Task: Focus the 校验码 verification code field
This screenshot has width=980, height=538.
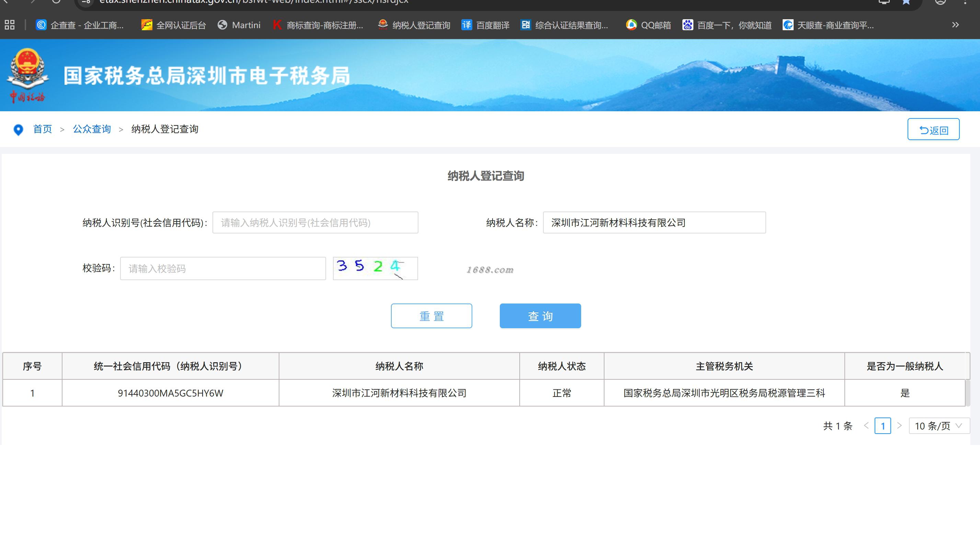Action: [223, 268]
